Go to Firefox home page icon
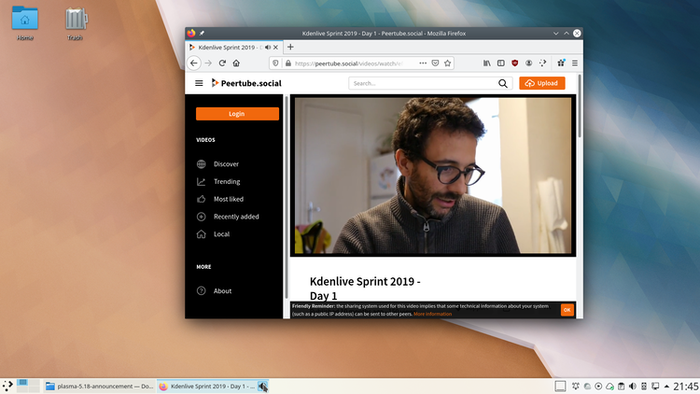700x394 pixels. 236,63
